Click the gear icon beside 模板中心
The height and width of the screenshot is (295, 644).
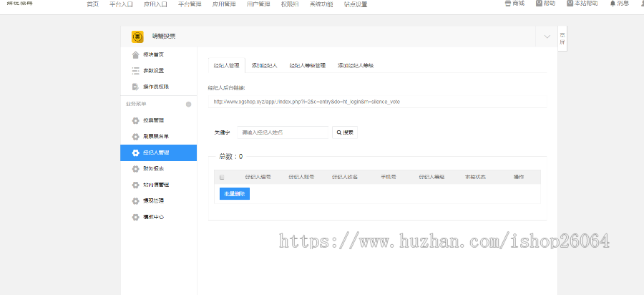[x=135, y=217]
